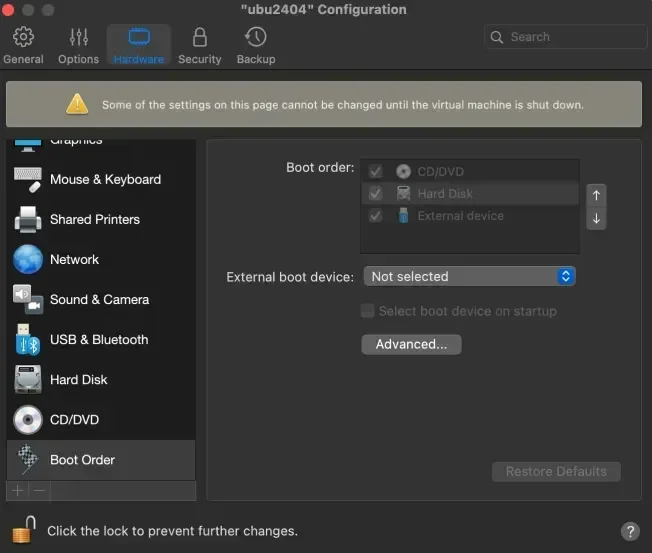Open USB & Bluetooth settings

click(x=98, y=340)
